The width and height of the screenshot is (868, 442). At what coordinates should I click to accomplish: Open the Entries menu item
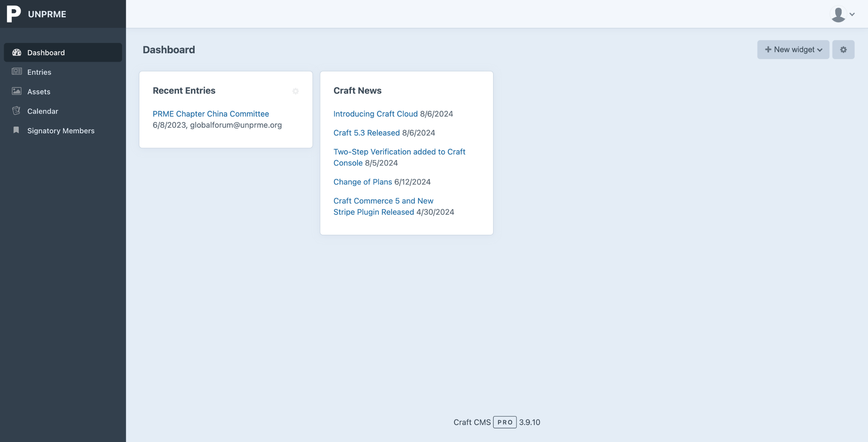click(39, 72)
